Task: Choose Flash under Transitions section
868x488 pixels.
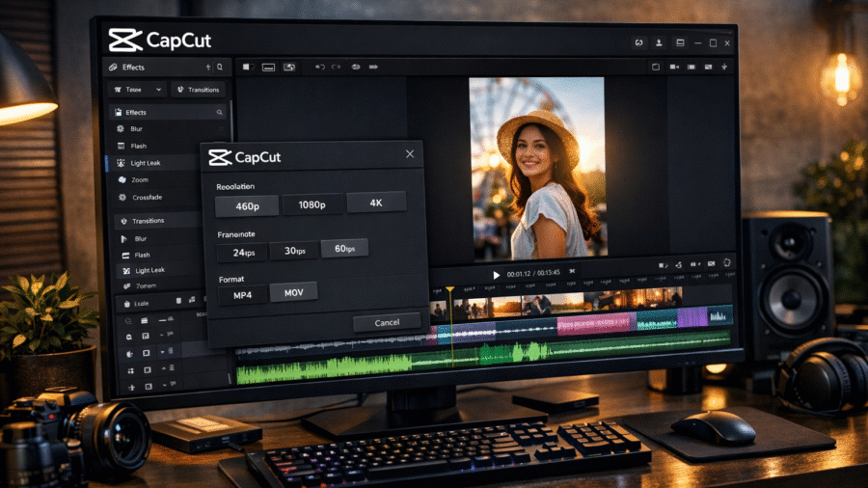Action: click(142, 255)
